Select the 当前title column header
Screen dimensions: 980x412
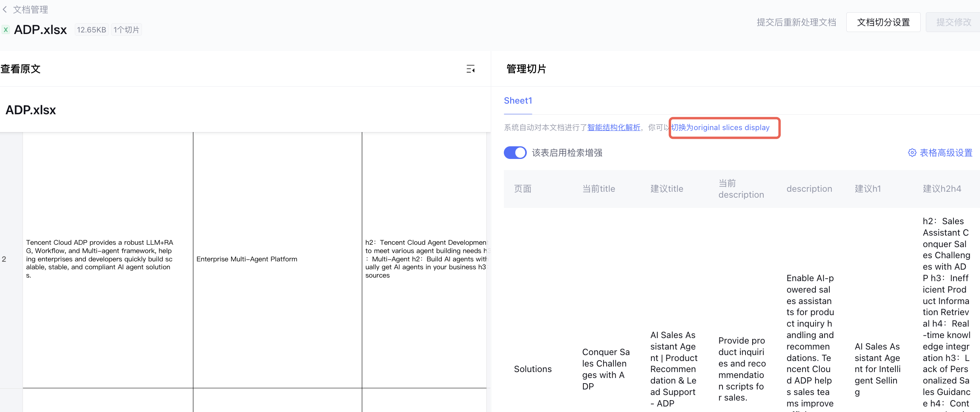point(598,189)
